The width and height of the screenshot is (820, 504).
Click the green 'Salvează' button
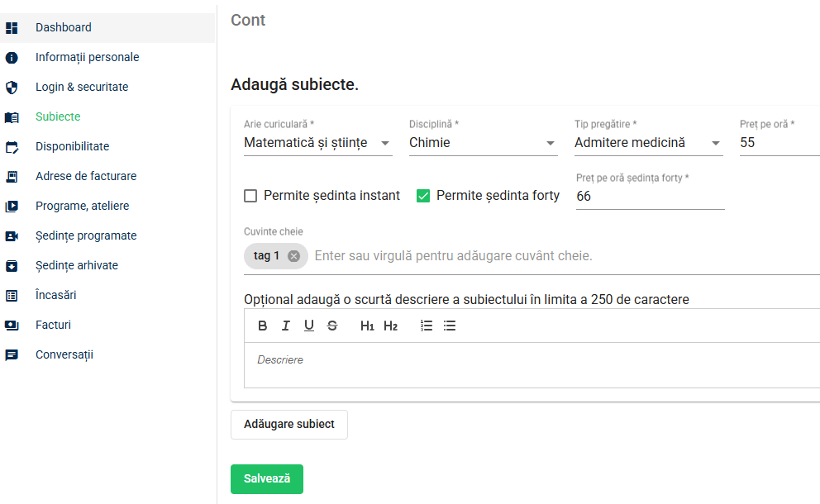coord(267,479)
